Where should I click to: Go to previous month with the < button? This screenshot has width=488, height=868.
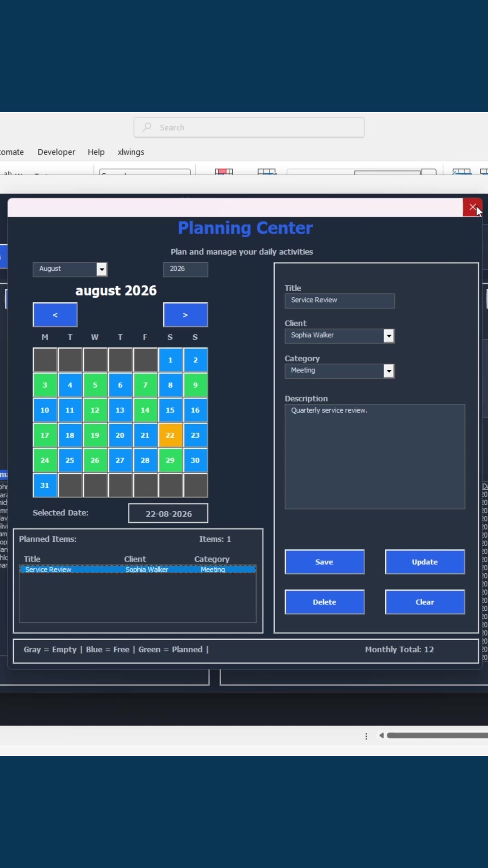pos(55,315)
